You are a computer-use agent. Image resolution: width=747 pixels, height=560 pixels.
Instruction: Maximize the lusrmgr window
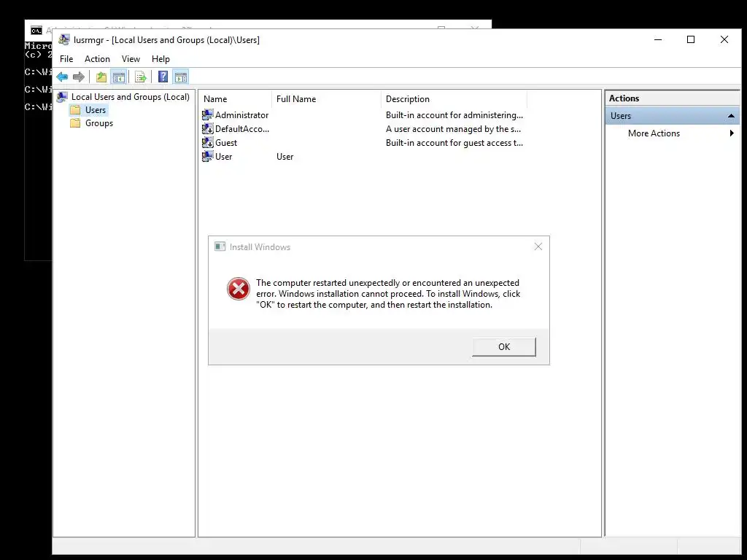(x=690, y=39)
